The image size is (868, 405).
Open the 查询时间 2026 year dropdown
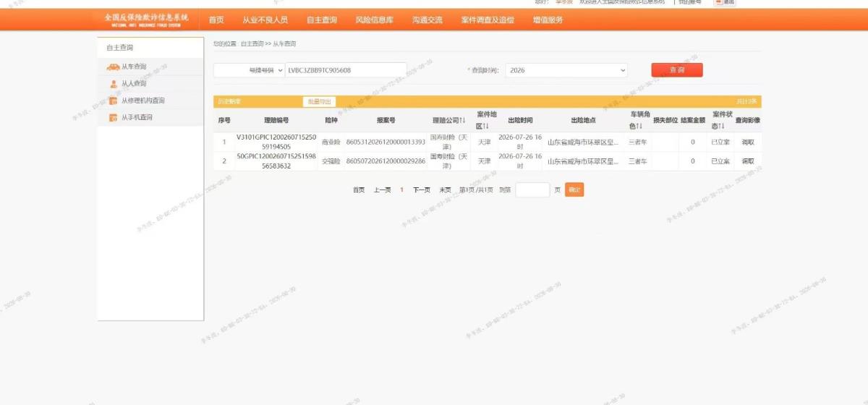coord(566,70)
